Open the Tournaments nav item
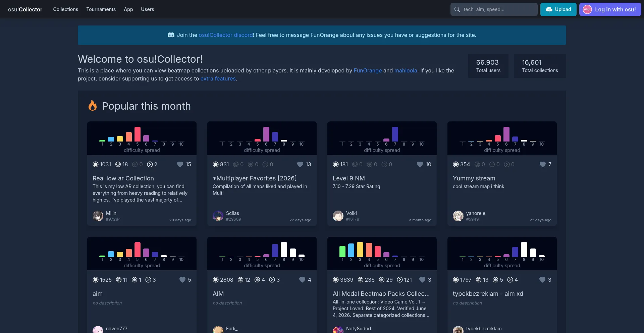This screenshot has width=644, height=333. tap(101, 9)
